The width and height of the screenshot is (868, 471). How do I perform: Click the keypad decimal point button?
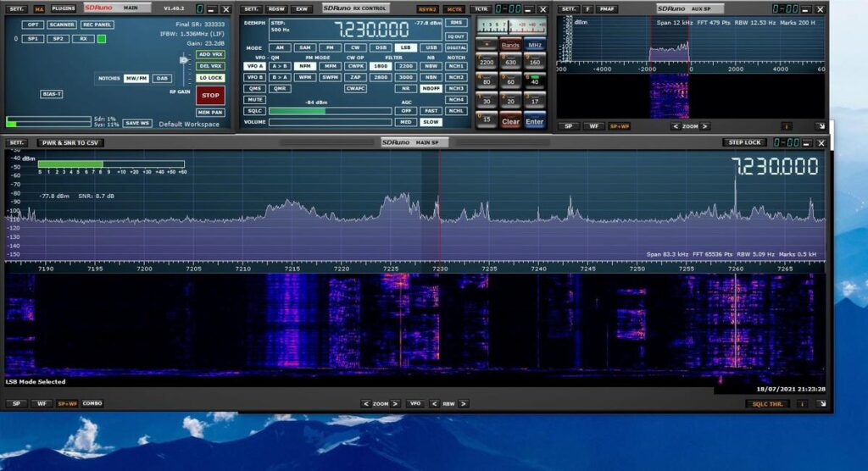(487, 44)
